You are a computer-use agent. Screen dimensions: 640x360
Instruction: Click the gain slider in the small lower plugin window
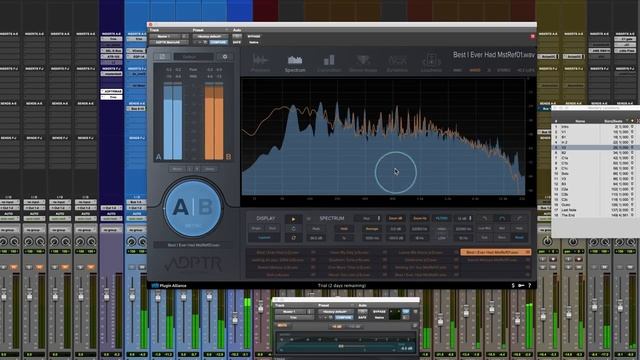point(341,346)
